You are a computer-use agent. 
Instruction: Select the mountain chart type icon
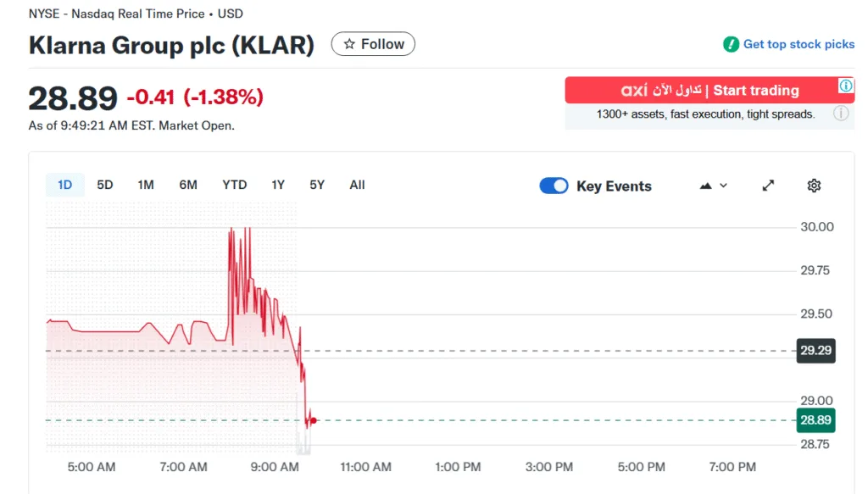click(x=704, y=185)
